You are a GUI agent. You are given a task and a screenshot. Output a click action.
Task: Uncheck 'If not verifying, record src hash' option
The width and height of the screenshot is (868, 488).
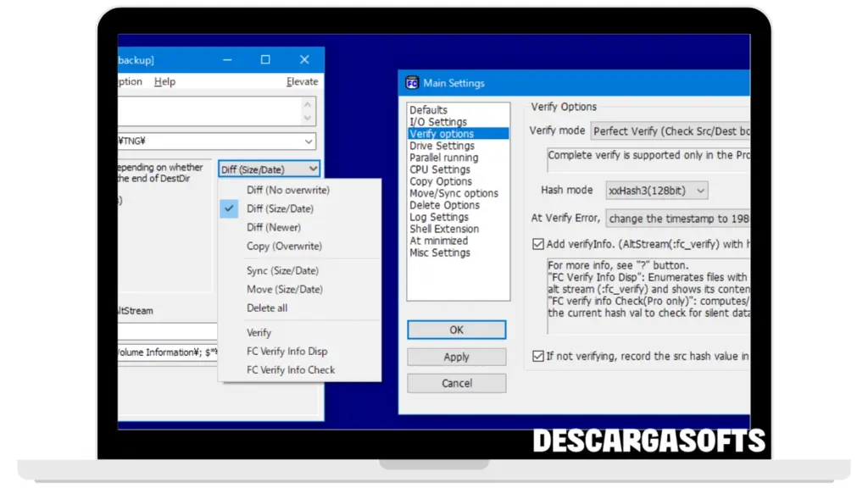click(537, 357)
